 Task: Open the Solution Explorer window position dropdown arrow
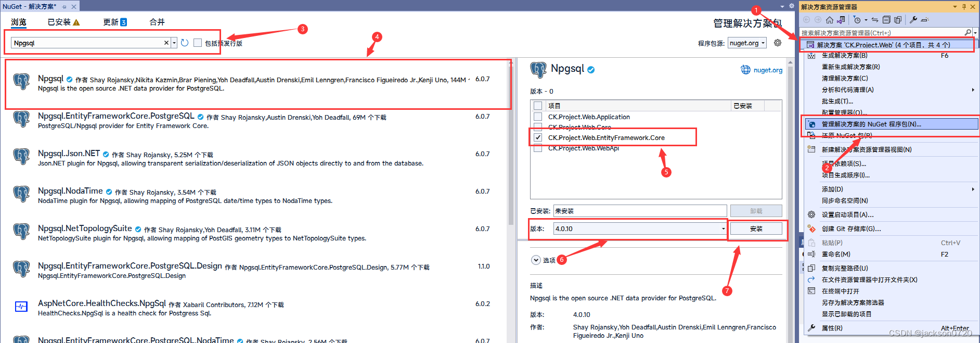point(955,7)
